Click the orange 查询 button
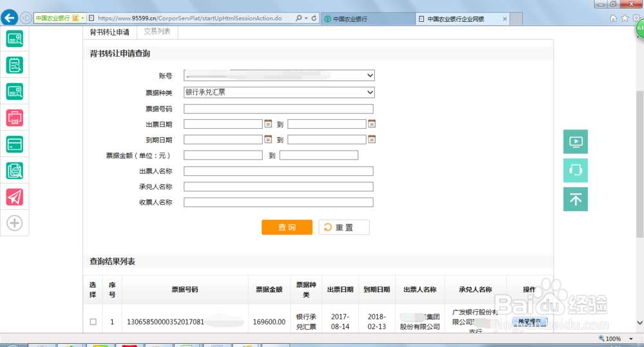 287,227
